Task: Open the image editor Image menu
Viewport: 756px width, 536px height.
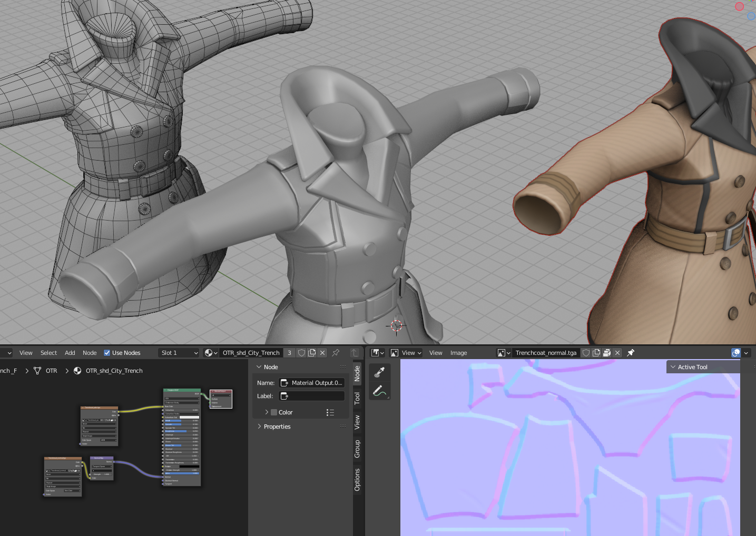Action: [458, 353]
